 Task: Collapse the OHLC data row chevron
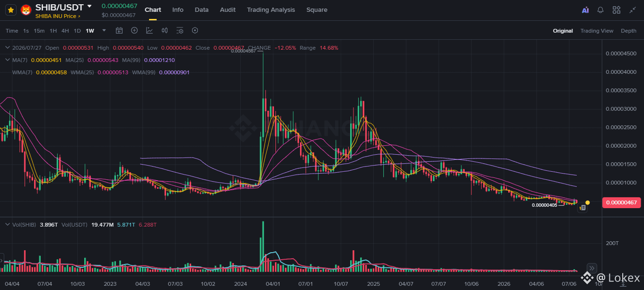coord(7,48)
